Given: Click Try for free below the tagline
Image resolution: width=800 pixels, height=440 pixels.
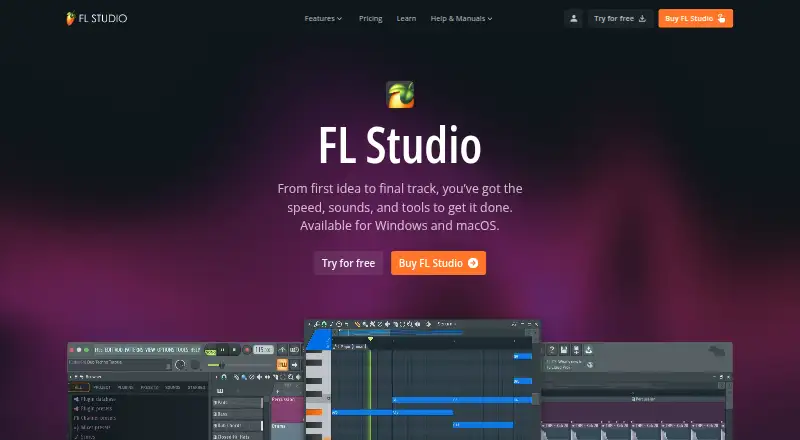Looking at the screenshot, I should [x=348, y=263].
